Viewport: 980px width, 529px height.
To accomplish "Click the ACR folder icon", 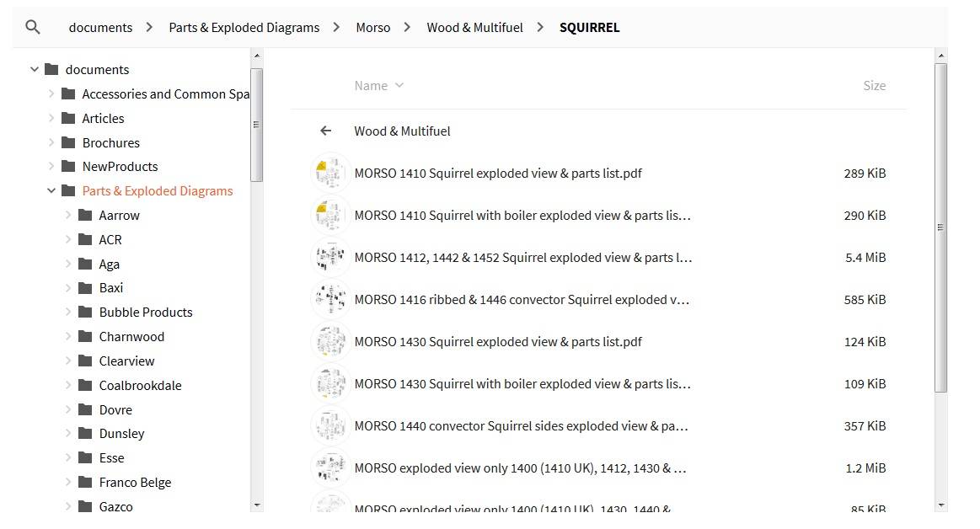I will [x=85, y=238].
